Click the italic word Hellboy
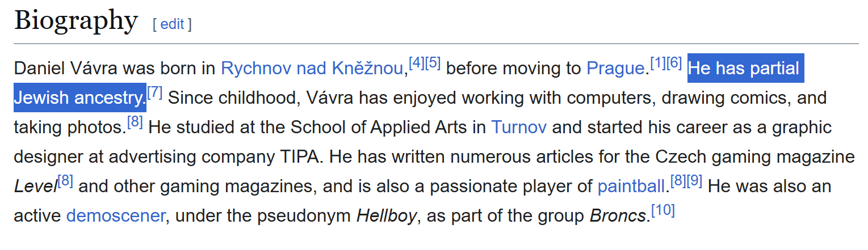Screen dimensions: 868x250 tap(387, 215)
